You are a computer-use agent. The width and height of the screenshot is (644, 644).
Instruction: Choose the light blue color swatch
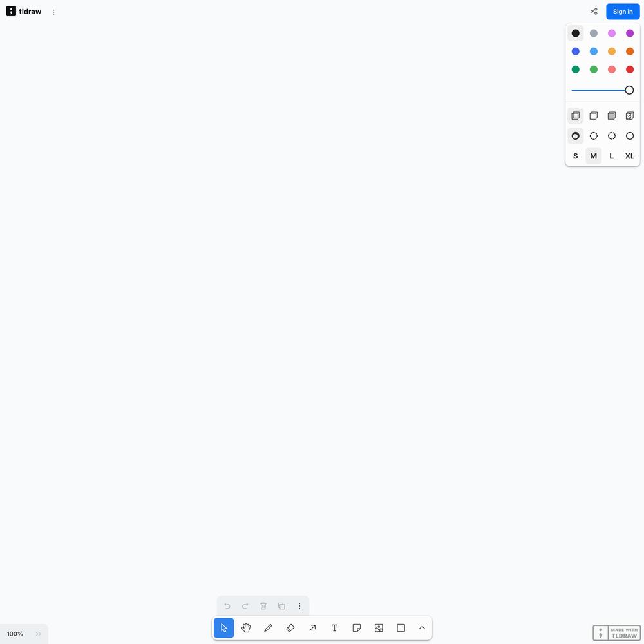coord(594,52)
